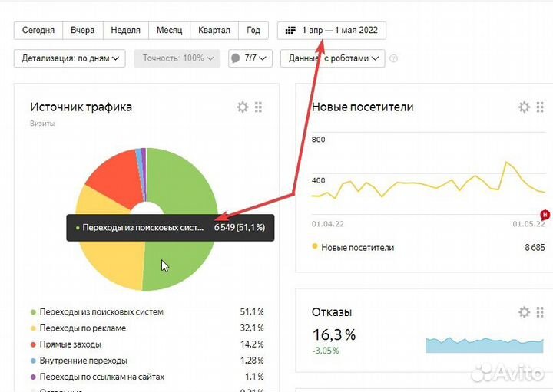Open the date range 1 апр — 1 мая 2022
Viewport: 553px width, 392px height.
332,30
